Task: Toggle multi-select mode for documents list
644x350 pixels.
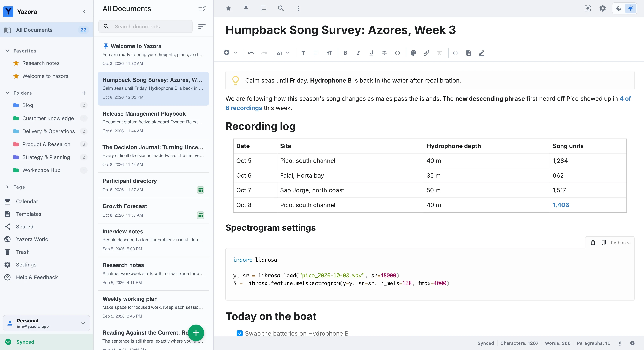Action: (x=202, y=9)
